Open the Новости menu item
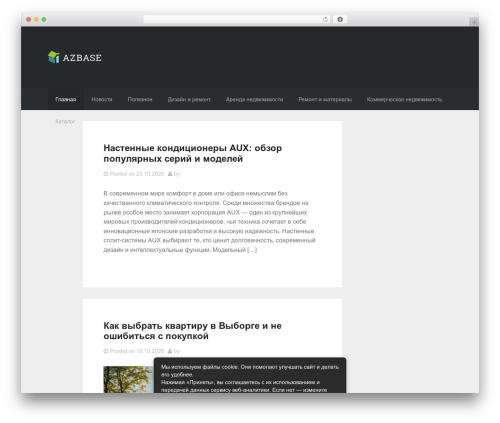The image size is (500, 423). 102,99
